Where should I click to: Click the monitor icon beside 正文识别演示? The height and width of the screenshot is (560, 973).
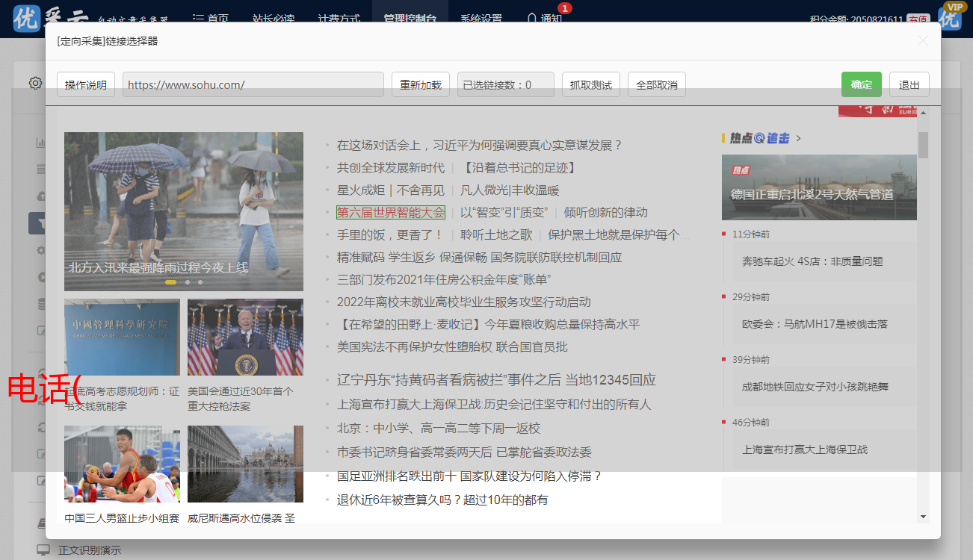(43, 550)
